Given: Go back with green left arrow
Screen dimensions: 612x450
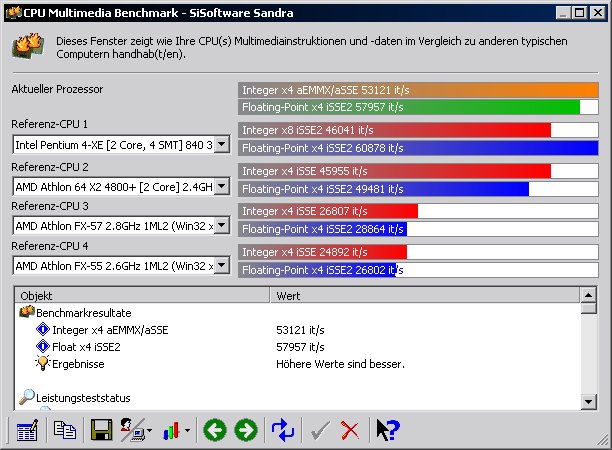Looking at the screenshot, I should point(215,430).
